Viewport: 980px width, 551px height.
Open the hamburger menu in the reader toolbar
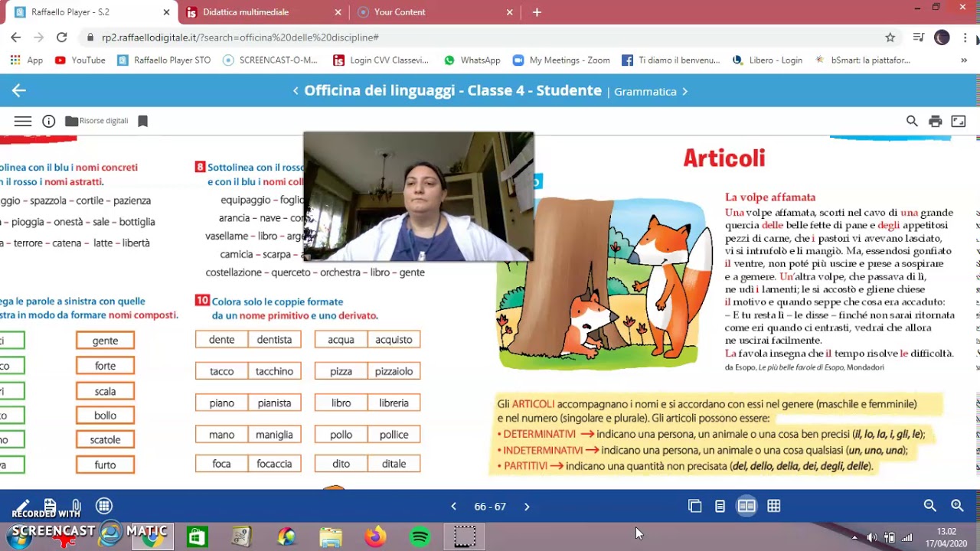(23, 121)
